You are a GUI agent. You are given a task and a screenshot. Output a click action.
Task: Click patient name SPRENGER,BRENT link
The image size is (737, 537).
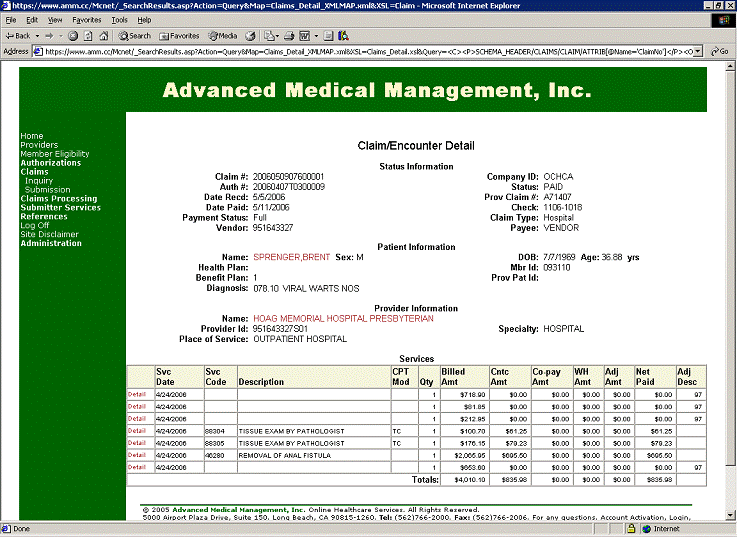tap(292, 257)
